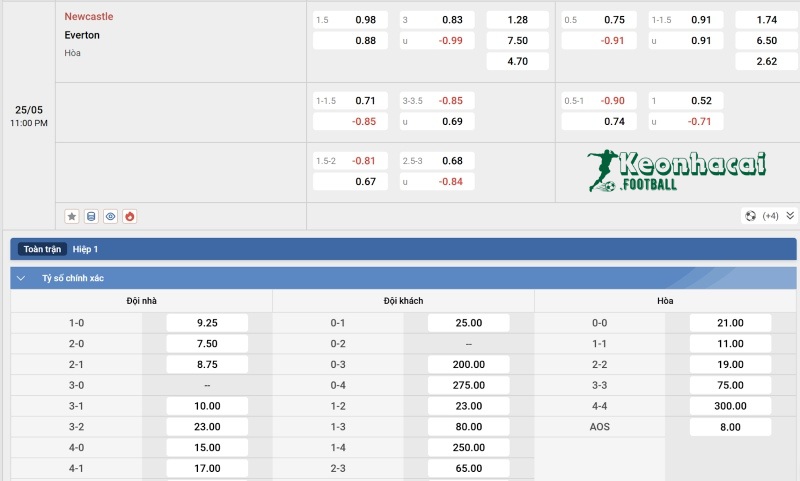Open the statistics database icon
The image size is (800, 481).
click(91, 216)
